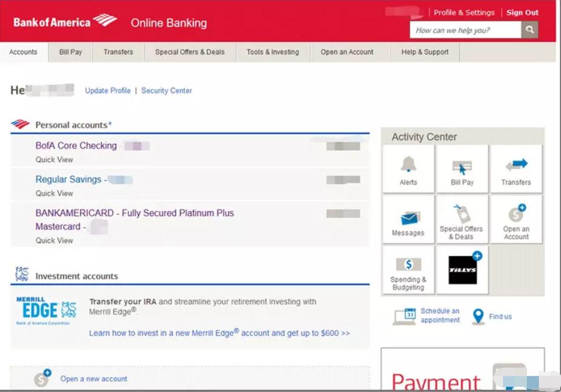This screenshot has width=561, height=392.
Task: Select the Bill Pay icon in Activity Center
Action: click(462, 168)
